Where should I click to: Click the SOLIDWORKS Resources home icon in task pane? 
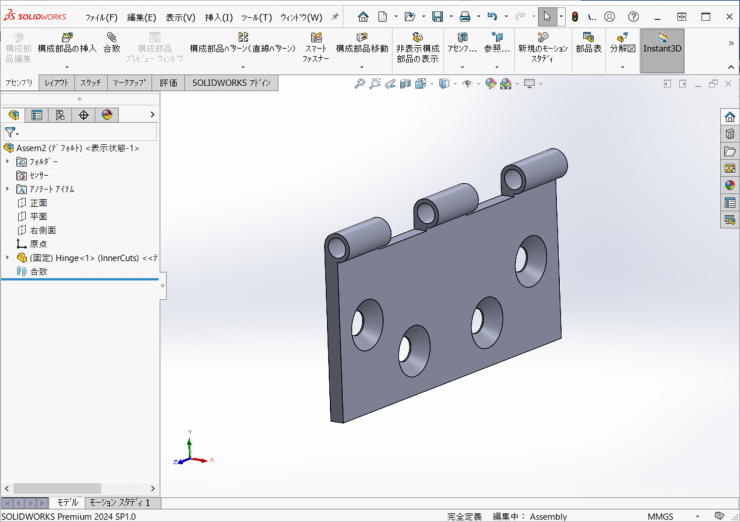(x=729, y=117)
